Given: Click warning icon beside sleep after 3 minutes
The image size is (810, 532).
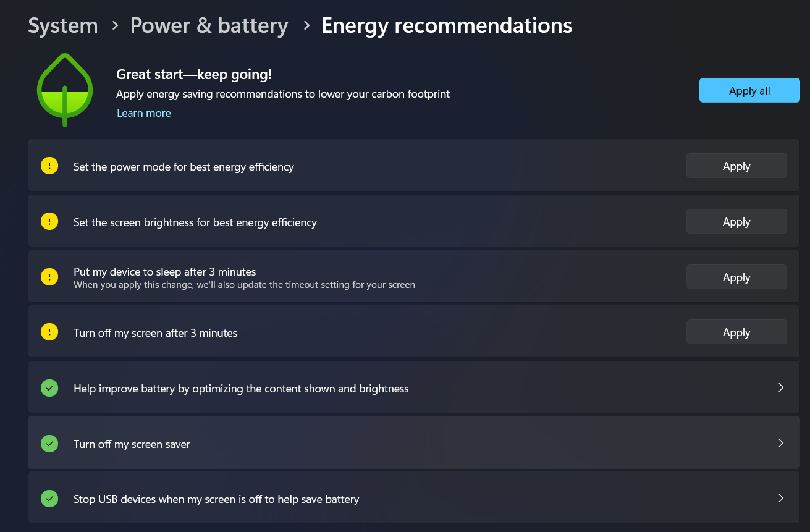Looking at the screenshot, I should point(49,277).
